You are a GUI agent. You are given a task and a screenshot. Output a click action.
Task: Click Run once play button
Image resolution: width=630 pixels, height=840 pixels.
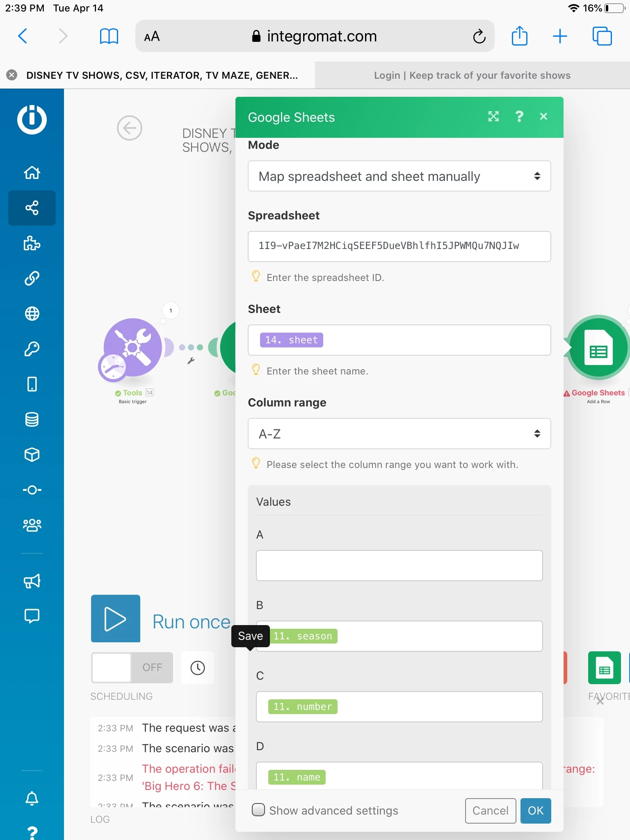(x=116, y=619)
